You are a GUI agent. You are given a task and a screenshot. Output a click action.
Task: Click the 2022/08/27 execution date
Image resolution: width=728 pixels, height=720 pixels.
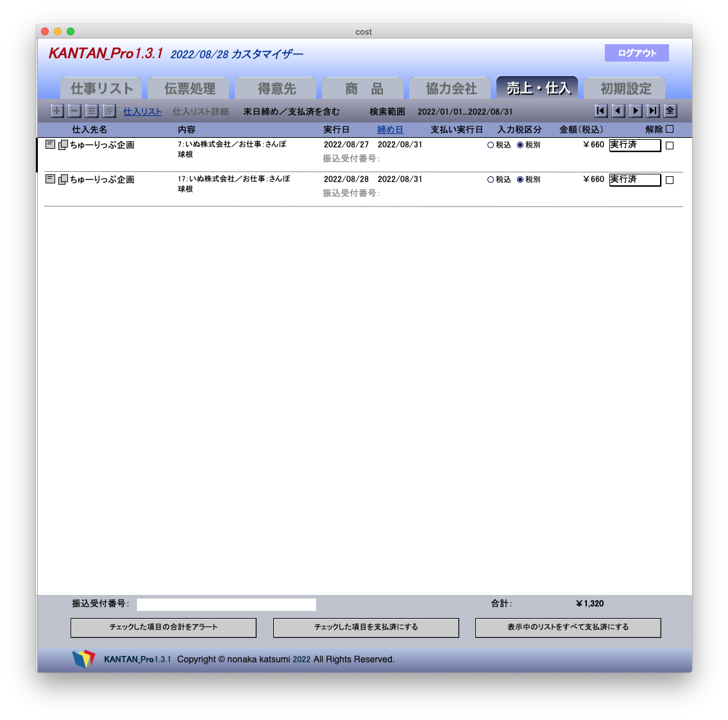346,144
